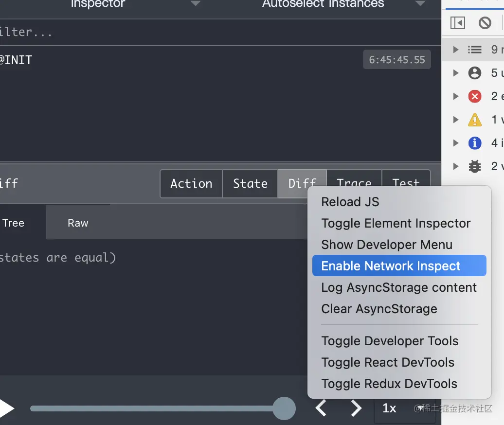Image resolution: width=504 pixels, height=425 pixels.
Task: Choose Toggle Developer Tools
Action: coord(399,341)
